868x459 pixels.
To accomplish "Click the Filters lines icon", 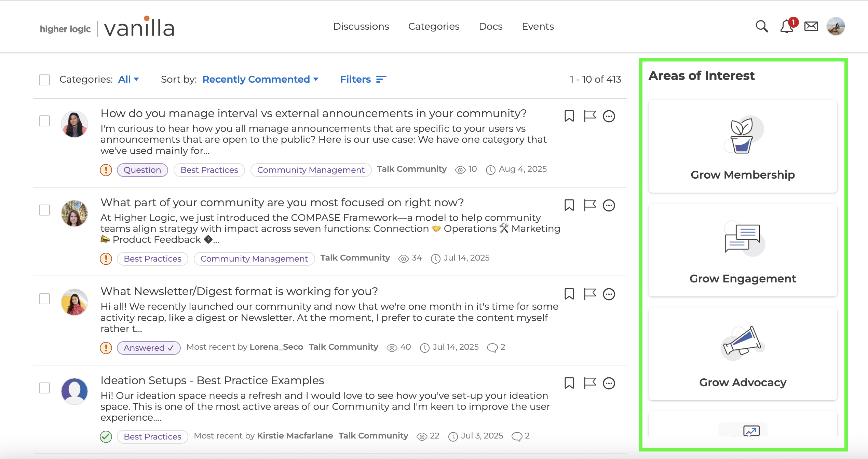I will pyautogui.click(x=381, y=79).
